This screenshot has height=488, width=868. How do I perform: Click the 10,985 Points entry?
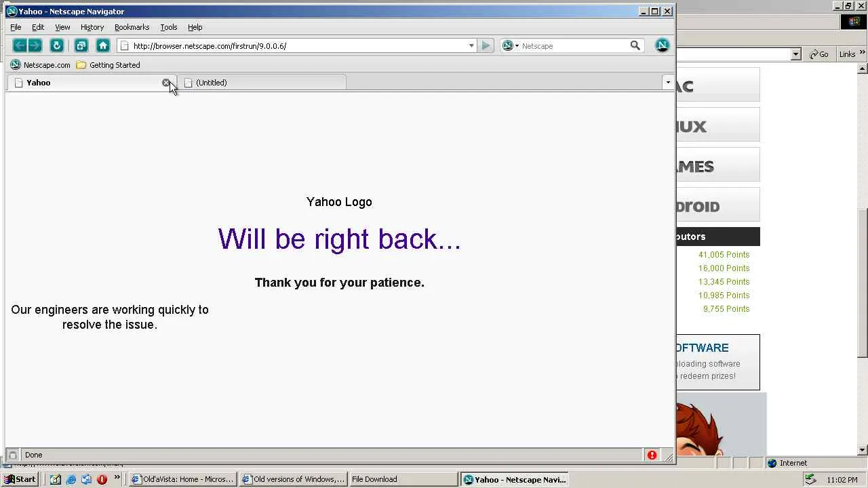(724, 296)
